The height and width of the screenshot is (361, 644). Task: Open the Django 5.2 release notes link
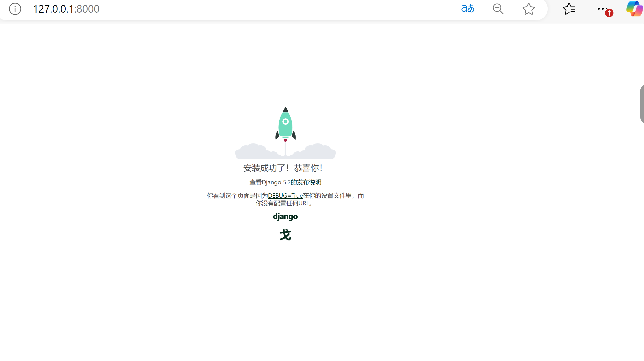306,182
